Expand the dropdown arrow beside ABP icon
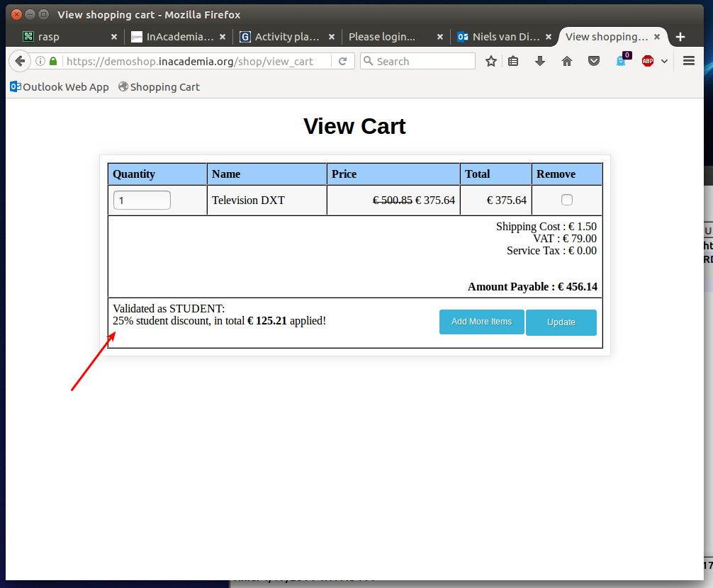The image size is (713, 588). point(664,62)
